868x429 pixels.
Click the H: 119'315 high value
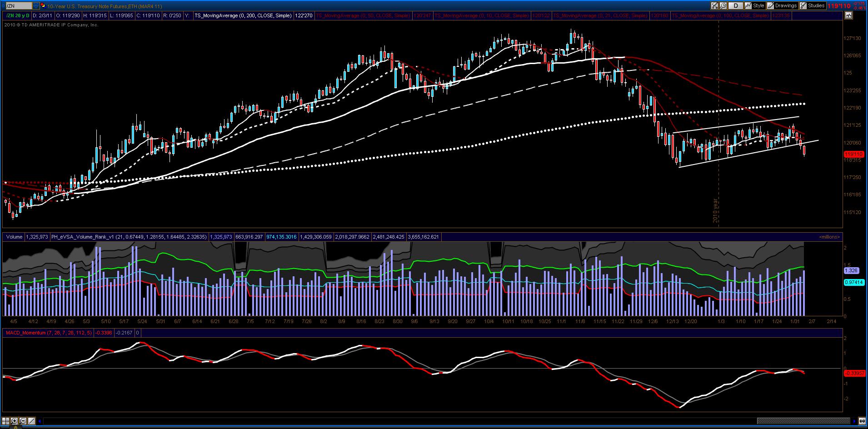(x=95, y=15)
